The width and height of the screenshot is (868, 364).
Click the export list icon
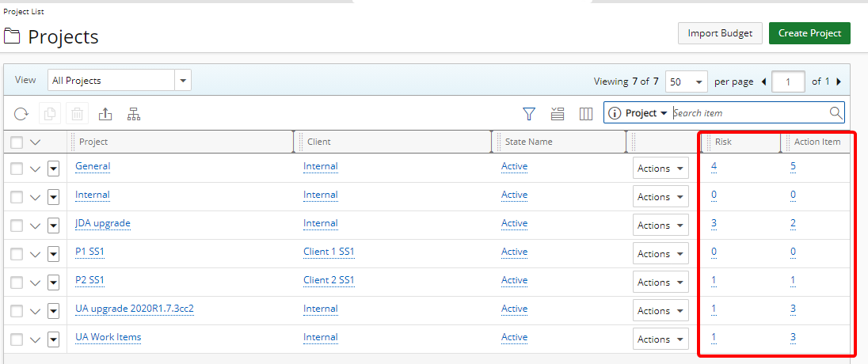(105, 114)
